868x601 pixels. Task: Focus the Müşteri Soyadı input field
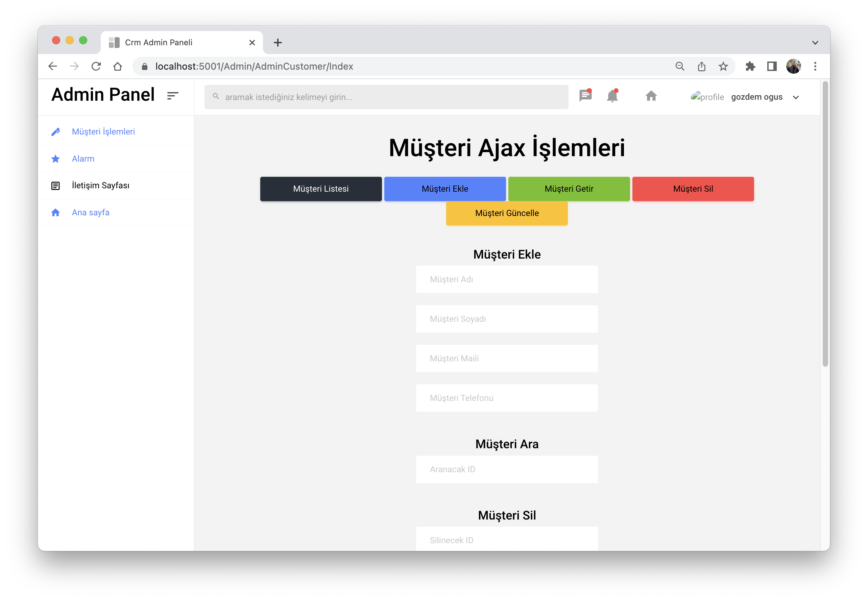pyautogui.click(x=507, y=319)
